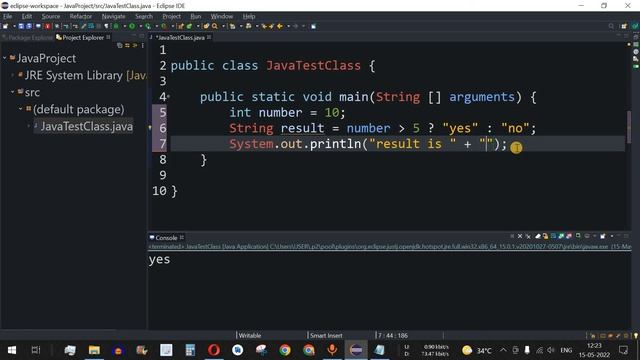
Task: Open the Source menu
Action: pos(51,16)
